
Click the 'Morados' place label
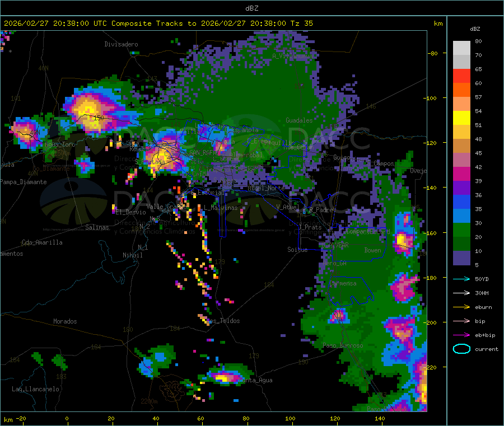coord(65,321)
